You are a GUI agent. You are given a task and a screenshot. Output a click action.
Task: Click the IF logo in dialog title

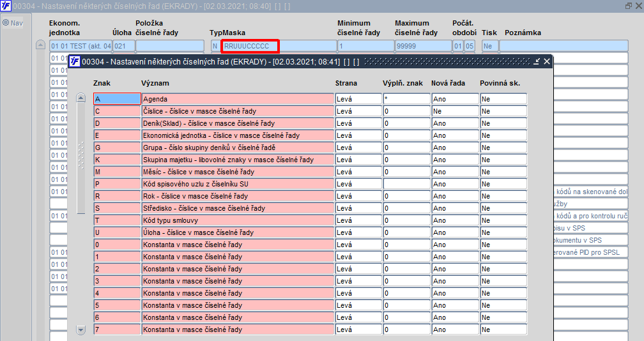[x=74, y=61]
